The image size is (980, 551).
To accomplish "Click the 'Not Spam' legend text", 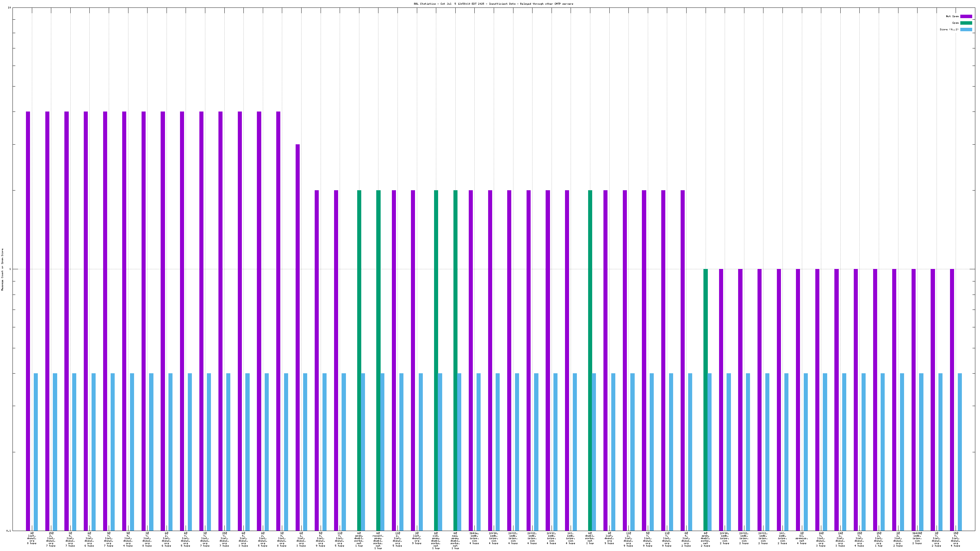I will click(x=952, y=16).
